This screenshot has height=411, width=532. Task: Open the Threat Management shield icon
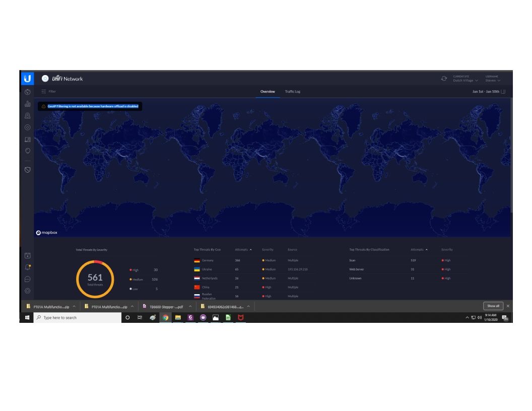pyautogui.click(x=28, y=169)
